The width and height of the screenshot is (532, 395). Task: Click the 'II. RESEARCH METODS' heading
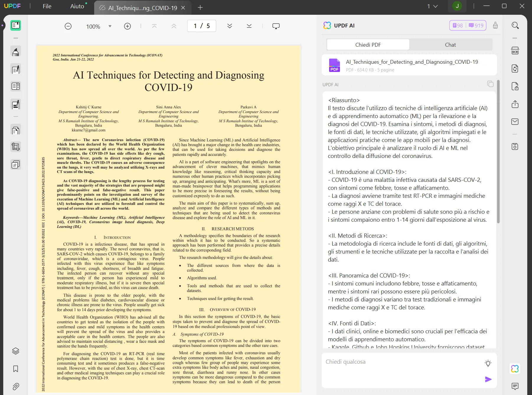point(228,229)
